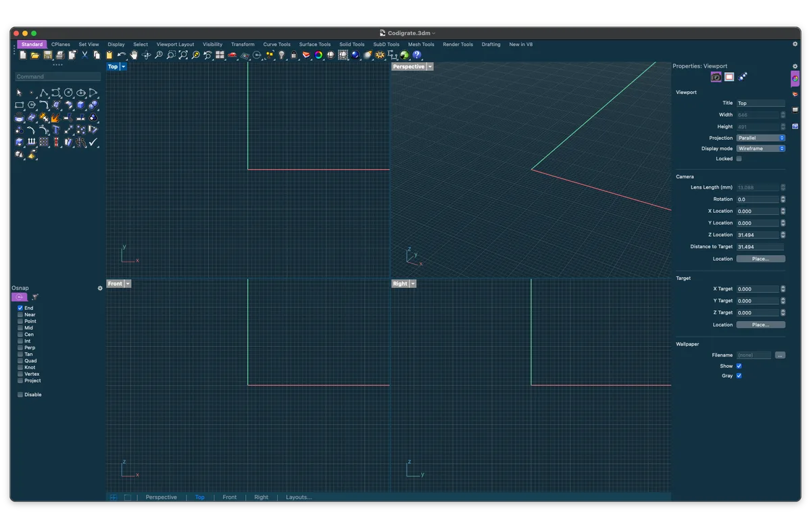Toggle the Locked viewport checkbox
The width and height of the screenshot is (811, 532).
pyautogui.click(x=739, y=159)
